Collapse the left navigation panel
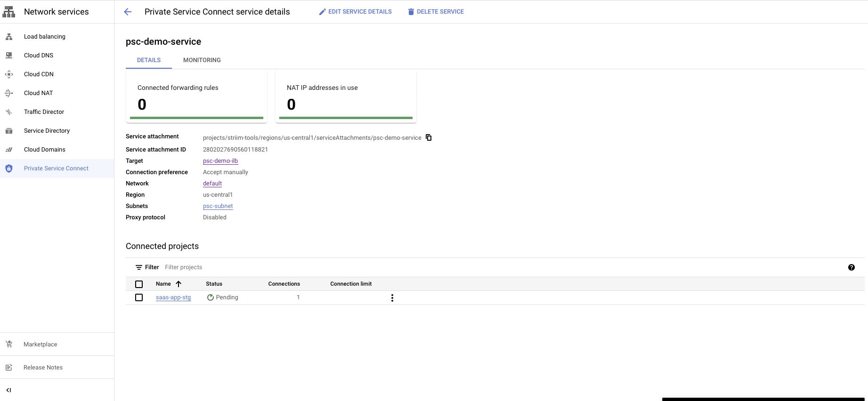The width and height of the screenshot is (868, 401). (x=8, y=390)
